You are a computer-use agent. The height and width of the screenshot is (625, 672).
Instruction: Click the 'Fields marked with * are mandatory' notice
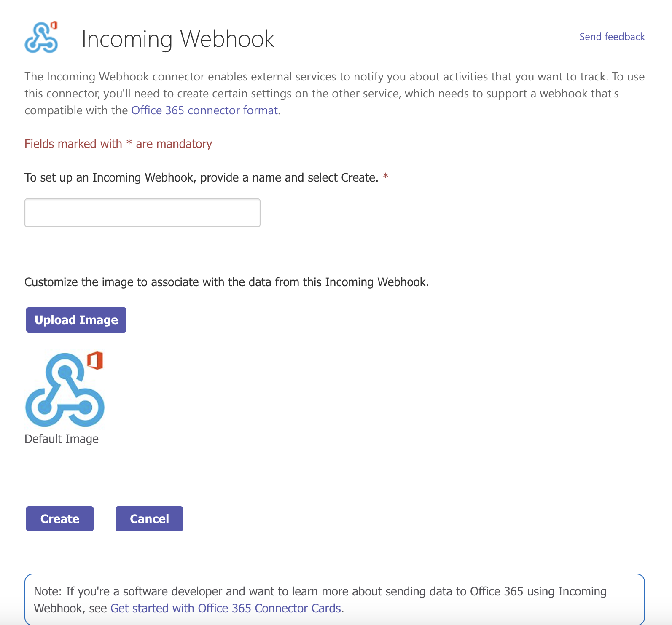click(118, 144)
